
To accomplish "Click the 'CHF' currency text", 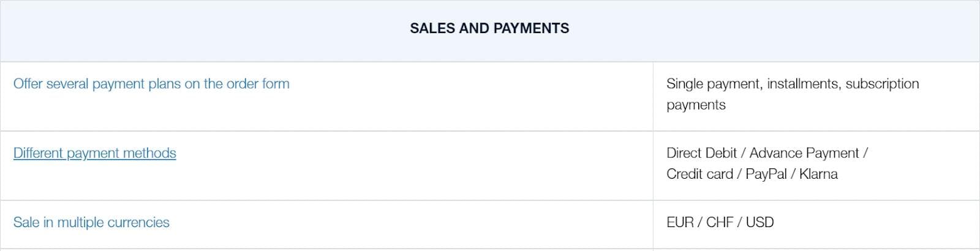I will coord(720,222).
